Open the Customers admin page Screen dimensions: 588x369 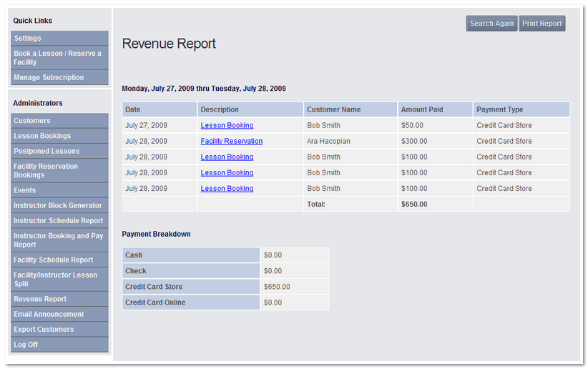point(59,121)
